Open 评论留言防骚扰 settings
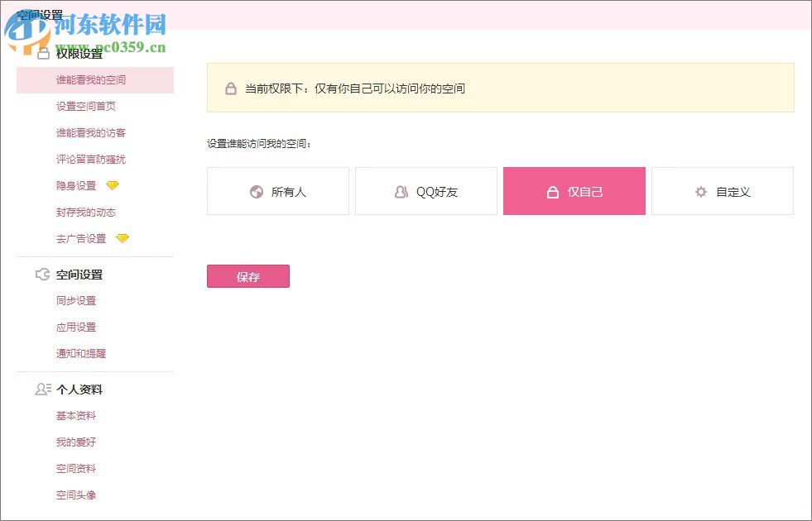Image resolution: width=812 pixels, height=521 pixels. tap(91, 159)
